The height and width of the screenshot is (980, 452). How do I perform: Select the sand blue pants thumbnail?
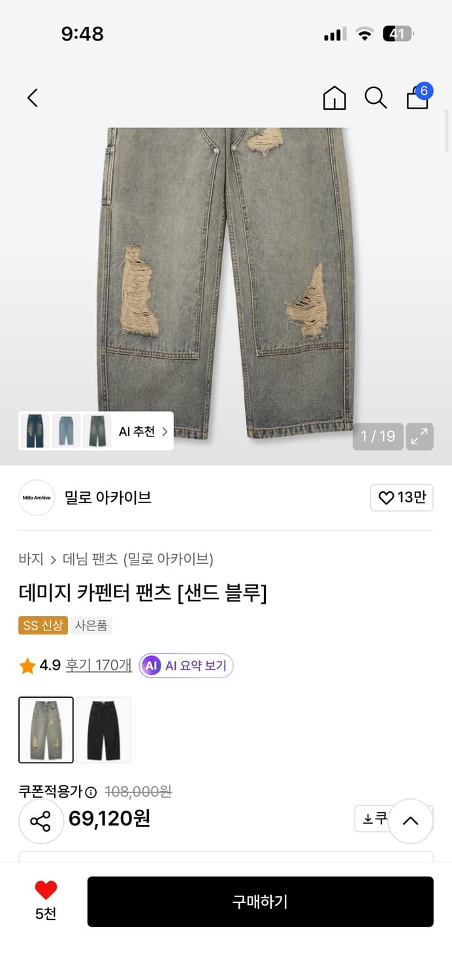46,729
